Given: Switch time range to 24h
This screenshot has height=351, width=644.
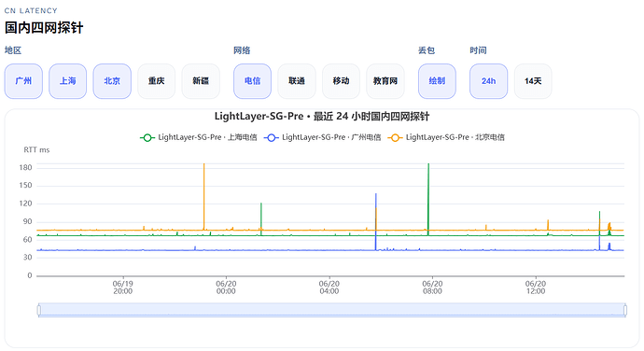Looking at the screenshot, I should coord(488,81).
